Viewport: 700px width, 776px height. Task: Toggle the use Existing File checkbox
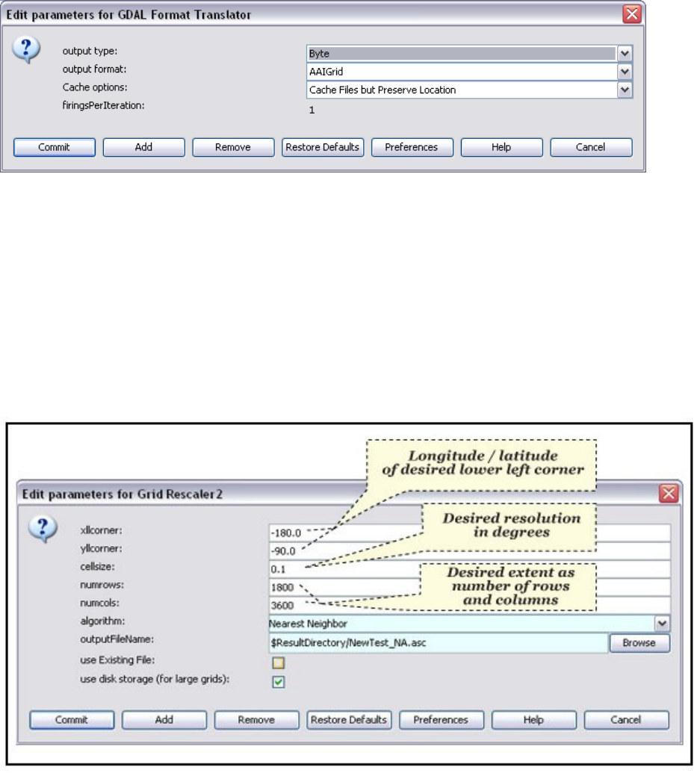coord(278,662)
